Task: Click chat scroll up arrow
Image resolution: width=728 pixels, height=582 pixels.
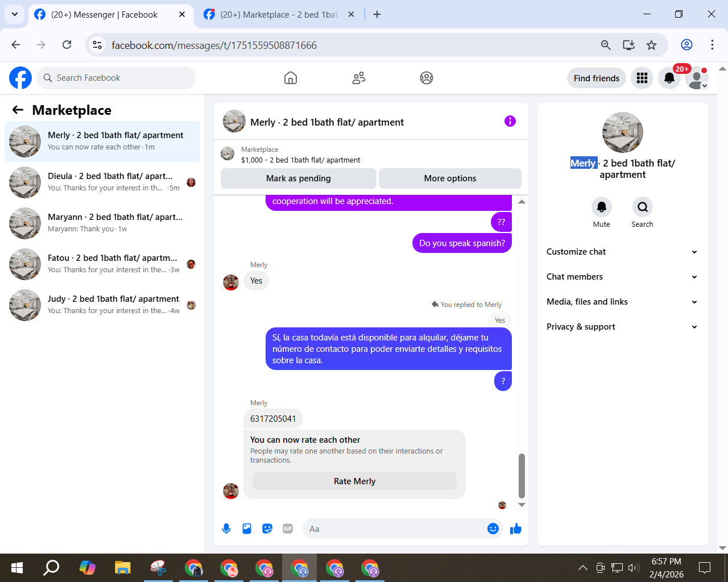Action: coord(522,201)
